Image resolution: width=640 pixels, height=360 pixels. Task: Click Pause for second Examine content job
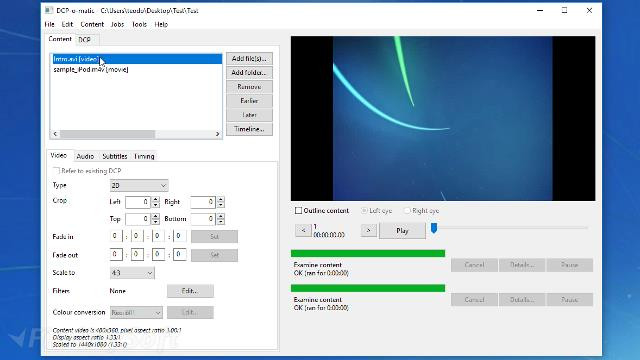(570, 300)
